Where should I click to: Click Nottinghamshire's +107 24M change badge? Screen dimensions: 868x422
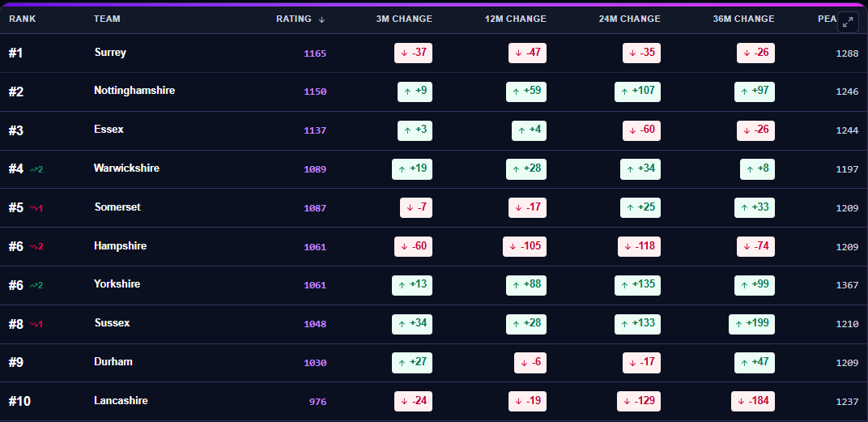pos(638,92)
